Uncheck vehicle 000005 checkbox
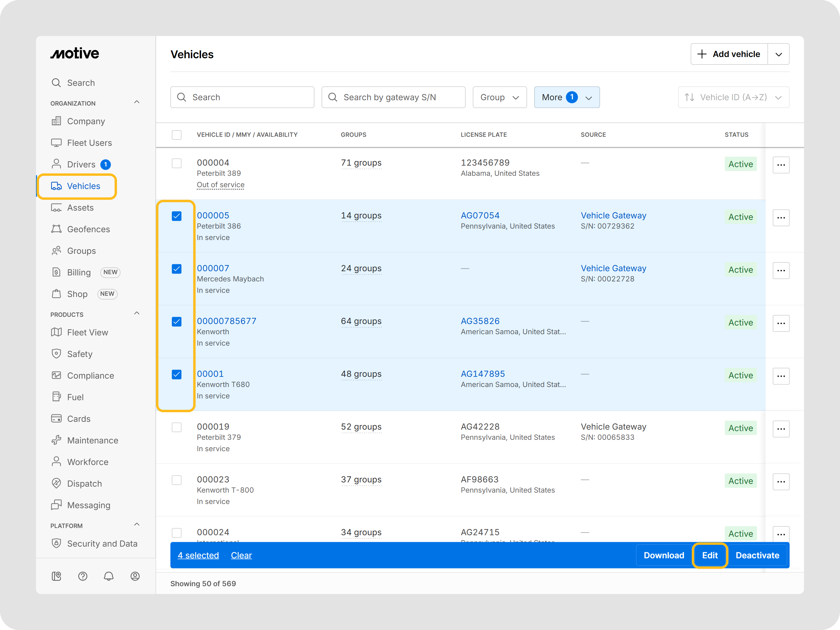The height and width of the screenshot is (630, 840). click(177, 216)
